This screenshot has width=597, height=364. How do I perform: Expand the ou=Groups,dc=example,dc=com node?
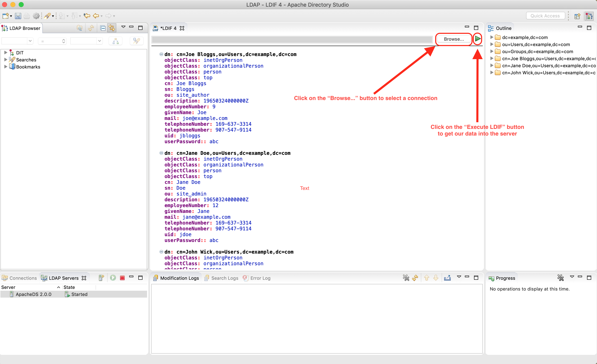click(492, 52)
